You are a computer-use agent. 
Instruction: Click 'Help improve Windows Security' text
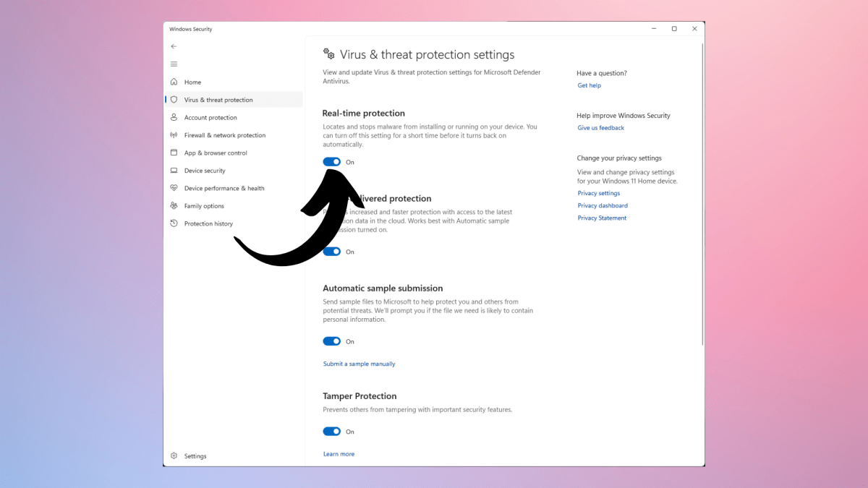(x=624, y=116)
